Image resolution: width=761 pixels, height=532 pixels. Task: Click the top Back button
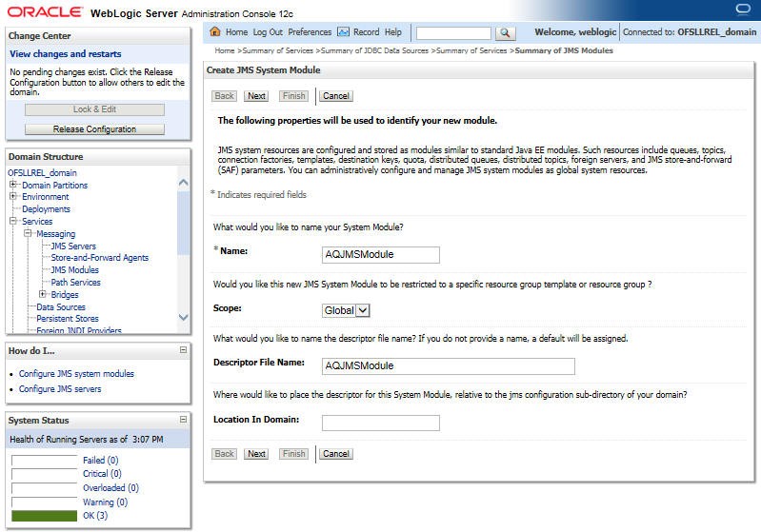(224, 96)
